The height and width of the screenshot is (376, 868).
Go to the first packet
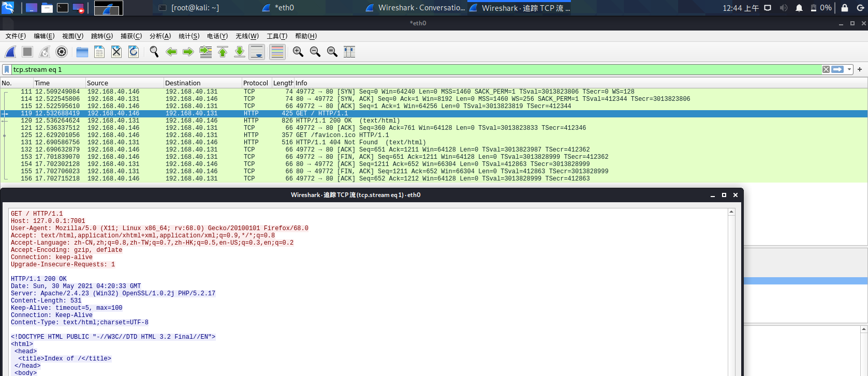223,52
